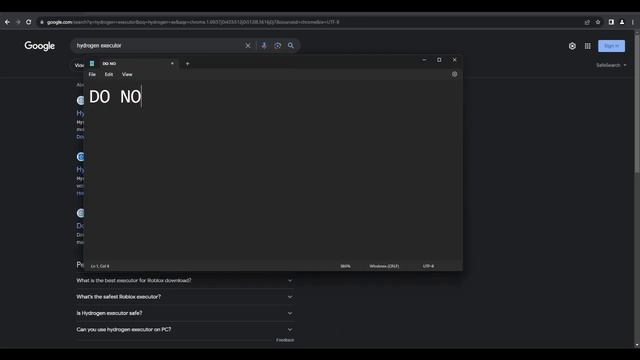Click the Chrome forward arrow
The image size is (640, 360).
(18, 22)
